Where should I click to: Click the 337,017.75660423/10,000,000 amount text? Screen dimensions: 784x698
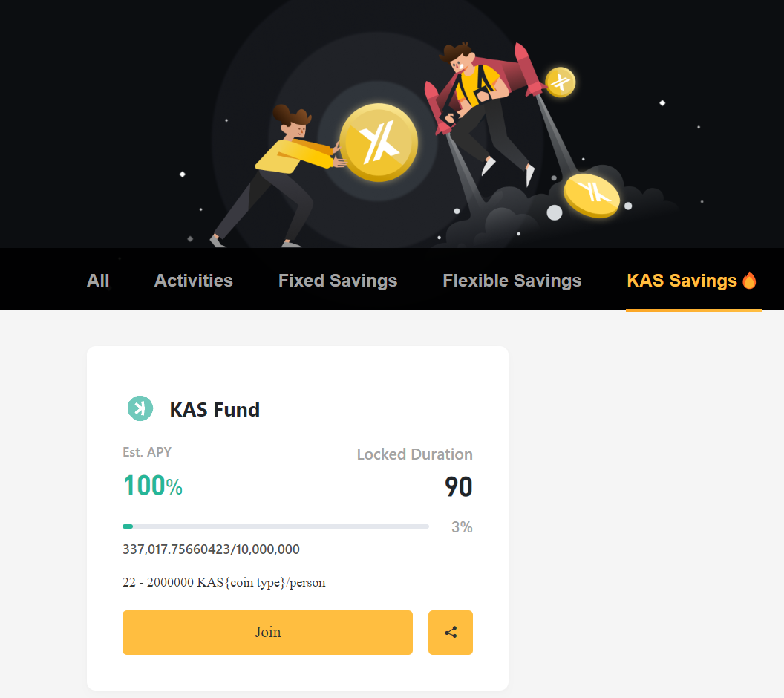pos(211,549)
